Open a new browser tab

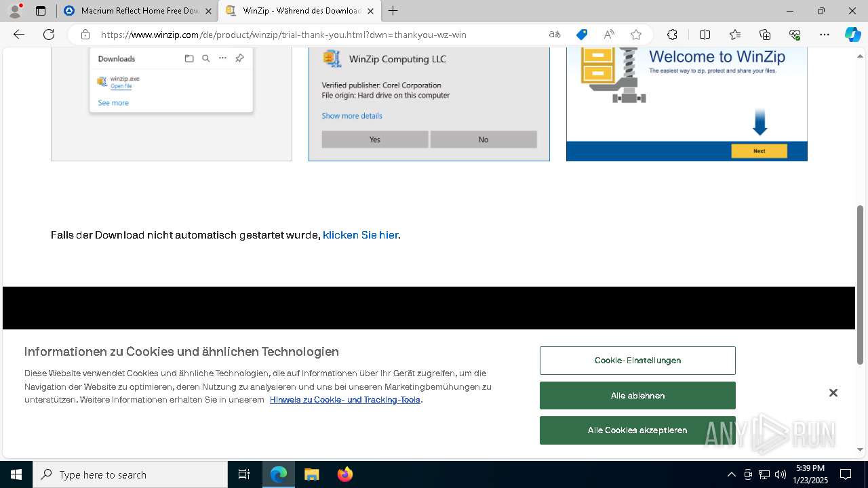(x=393, y=11)
